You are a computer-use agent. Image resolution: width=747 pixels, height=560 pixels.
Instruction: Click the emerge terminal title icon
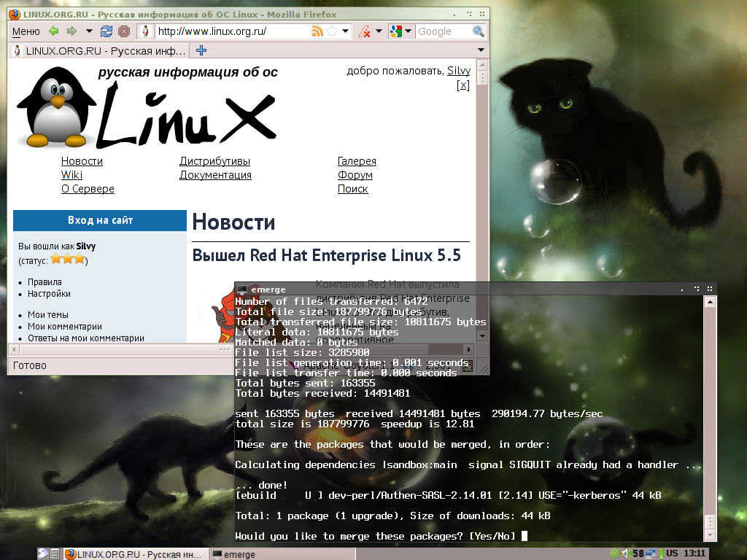click(242, 289)
